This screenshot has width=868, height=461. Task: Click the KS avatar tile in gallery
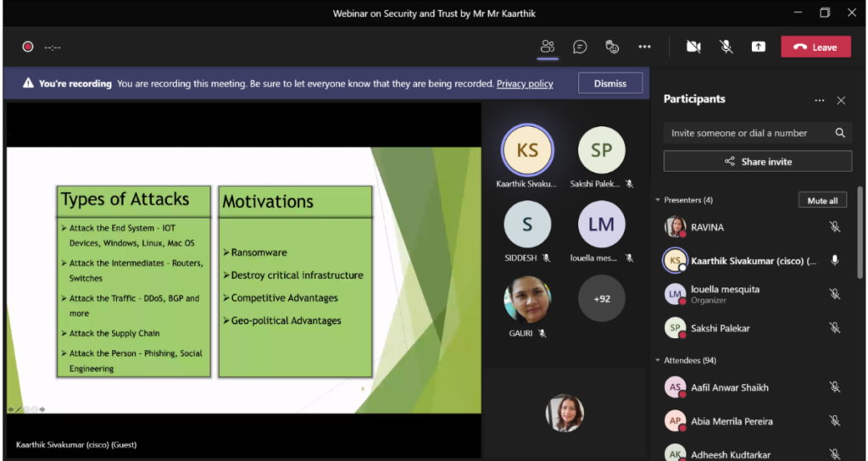click(527, 150)
